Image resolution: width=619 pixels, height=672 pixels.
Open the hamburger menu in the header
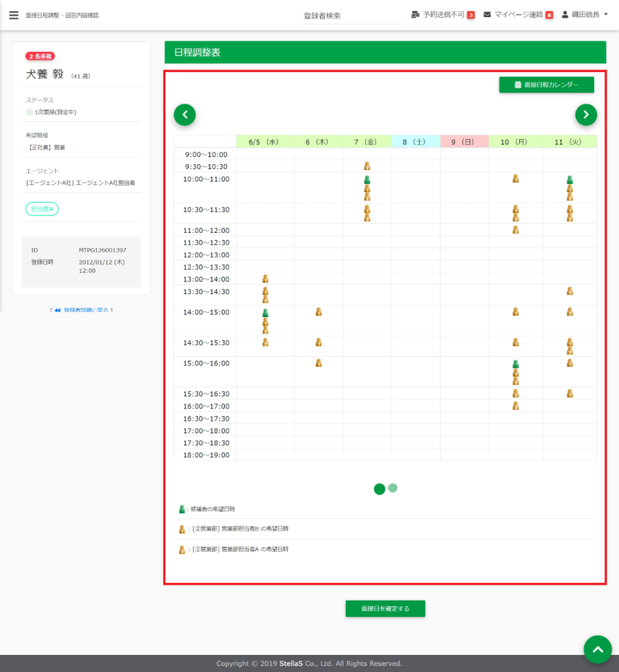point(14,15)
